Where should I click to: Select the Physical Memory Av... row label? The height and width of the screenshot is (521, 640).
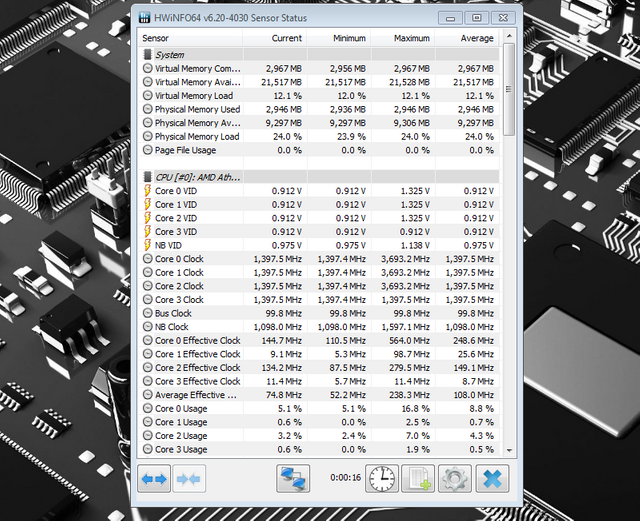[198, 123]
